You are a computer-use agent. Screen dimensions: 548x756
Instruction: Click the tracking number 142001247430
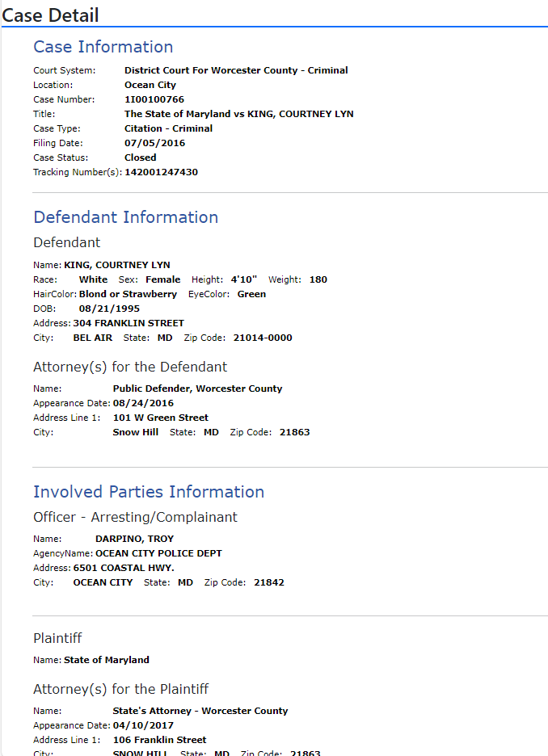tap(161, 172)
